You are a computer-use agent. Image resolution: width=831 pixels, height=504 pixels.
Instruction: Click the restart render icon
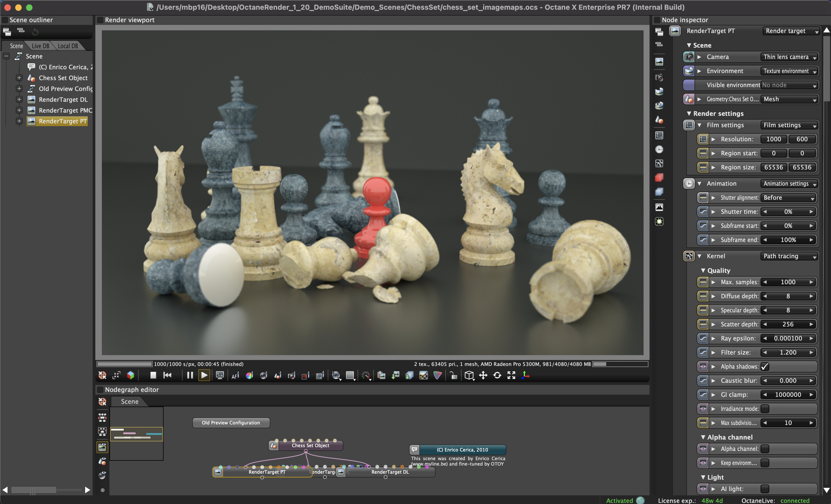(x=167, y=375)
